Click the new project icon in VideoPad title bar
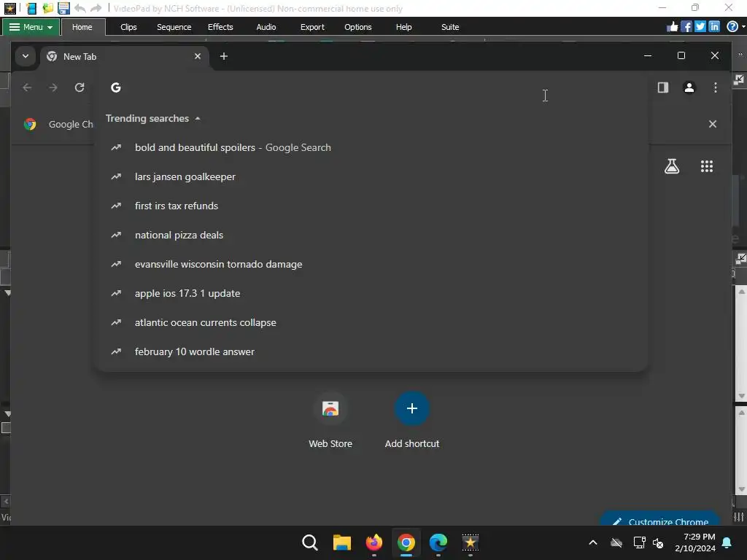This screenshot has width=747, height=560. pos(31,8)
